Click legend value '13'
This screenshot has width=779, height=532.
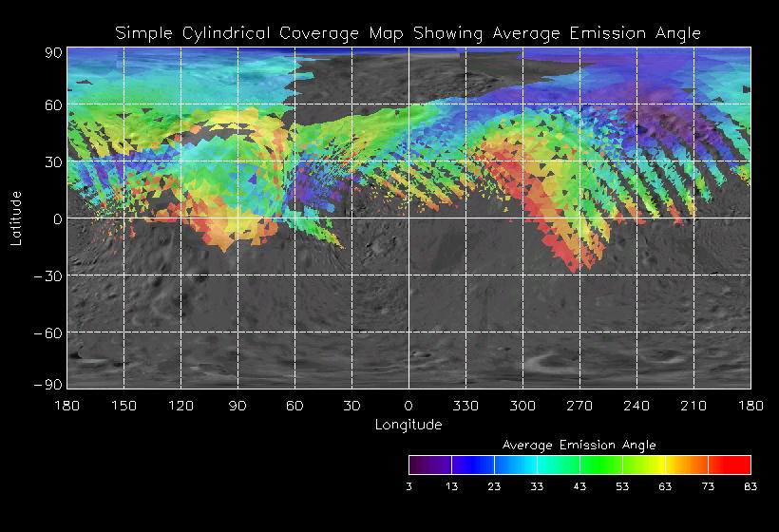[x=451, y=486]
